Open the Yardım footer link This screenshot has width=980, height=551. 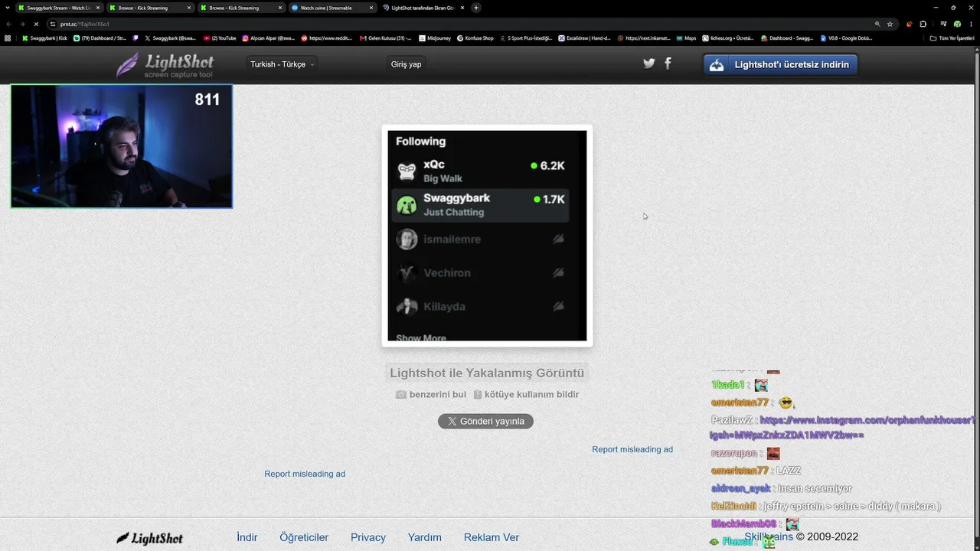(x=425, y=537)
